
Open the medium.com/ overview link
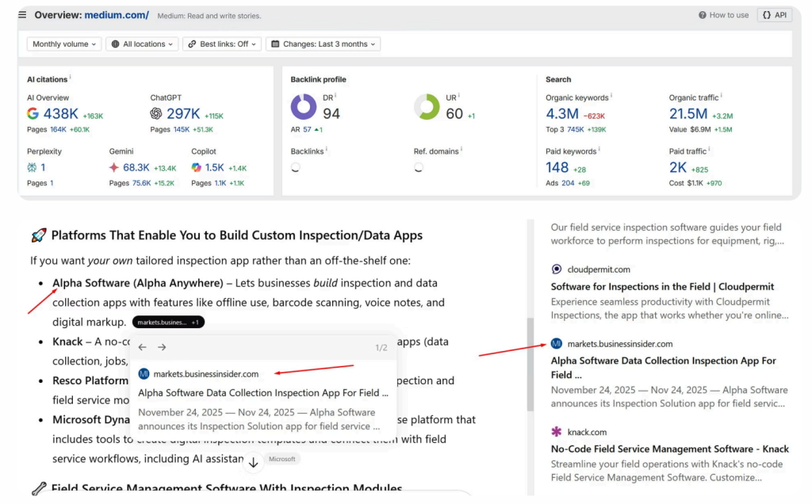pos(117,15)
